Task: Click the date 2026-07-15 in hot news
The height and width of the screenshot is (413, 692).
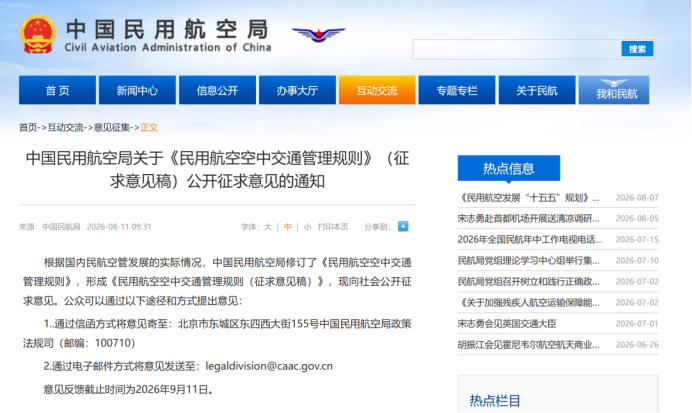Action: [637, 240]
